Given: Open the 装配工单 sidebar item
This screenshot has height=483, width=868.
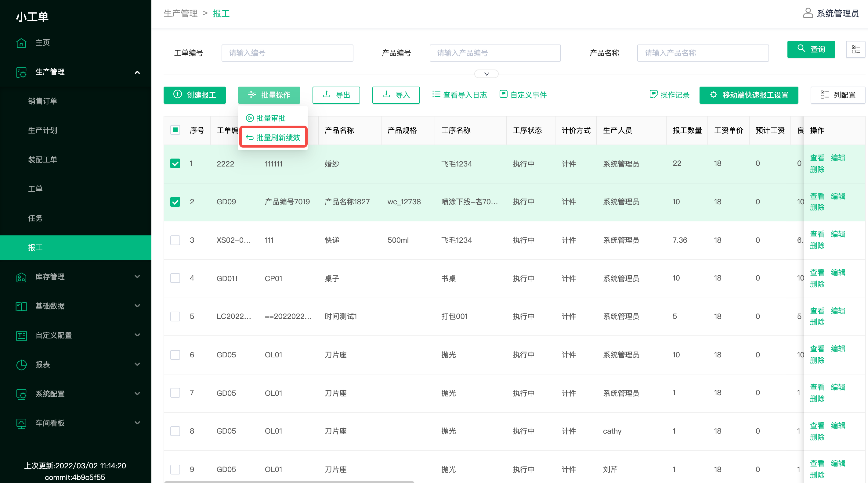Looking at the screenshot, I should click(75, 159).
